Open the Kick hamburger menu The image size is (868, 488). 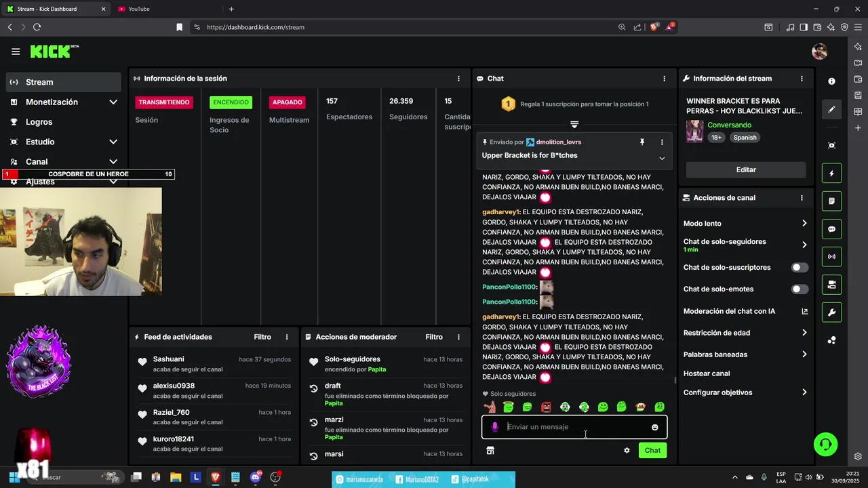(16, 52)
